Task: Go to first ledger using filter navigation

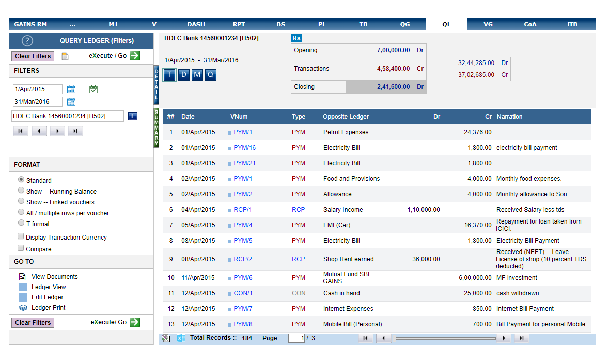Action: pos(20,131)
